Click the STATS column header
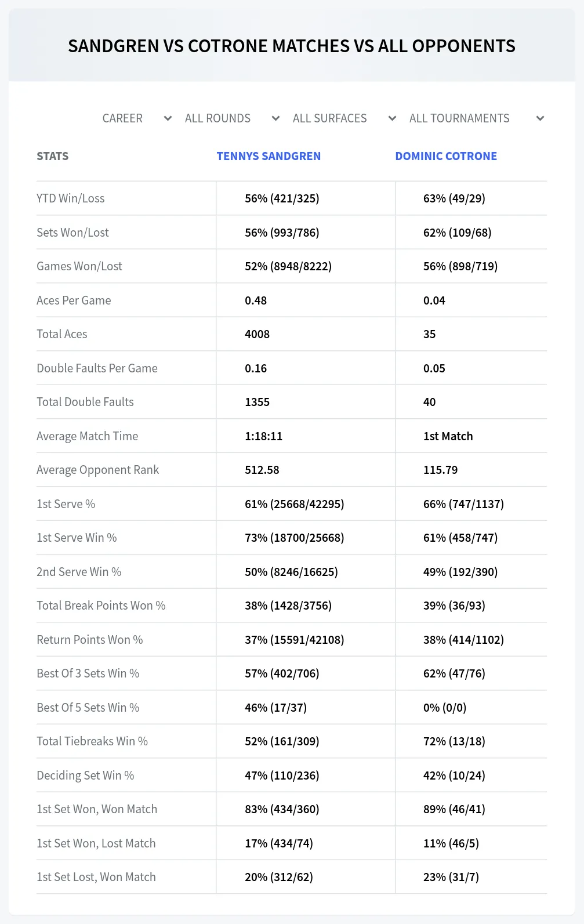 pos(52,156)
